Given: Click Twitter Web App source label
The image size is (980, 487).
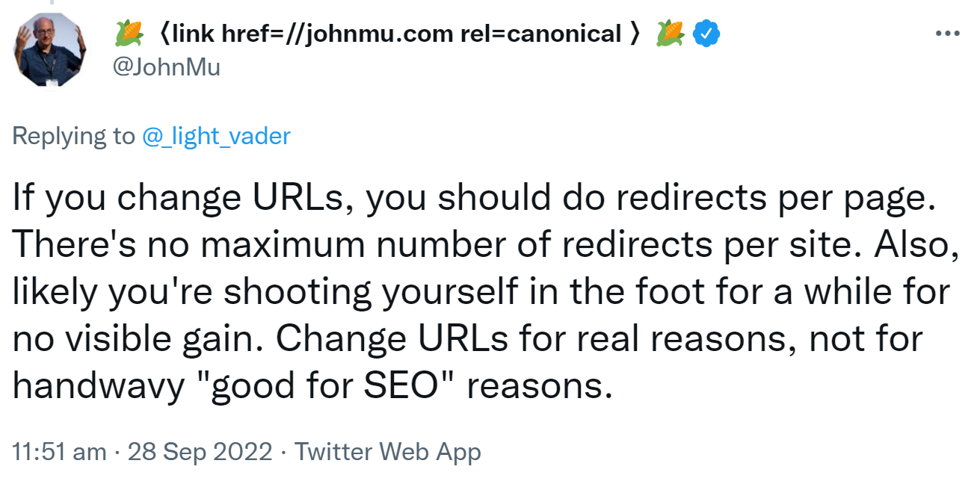Looking at the screenshot, I should tap(389, 451).
